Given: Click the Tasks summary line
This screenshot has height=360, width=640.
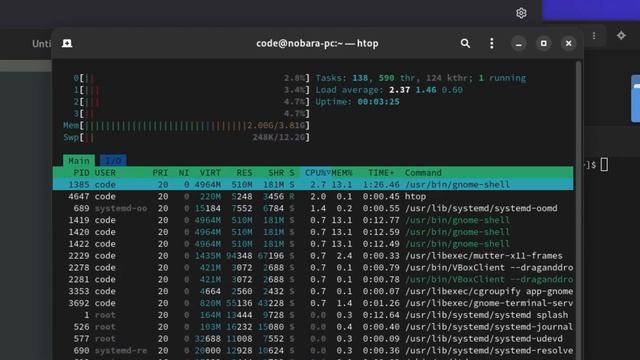Looking at the screenshot, I should [x=421, y=78].
